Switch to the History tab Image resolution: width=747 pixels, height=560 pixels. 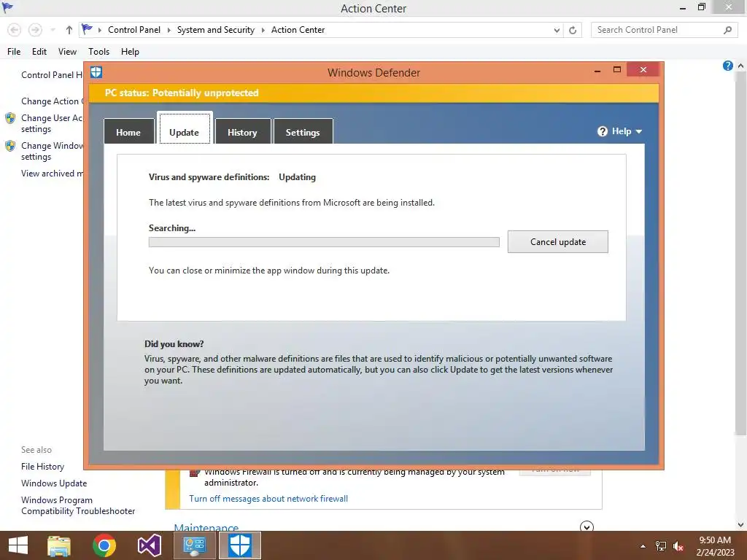(x=242, y=132)
